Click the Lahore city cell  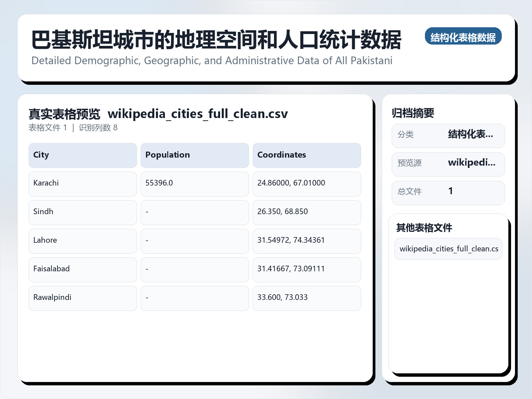pos(82,241)
